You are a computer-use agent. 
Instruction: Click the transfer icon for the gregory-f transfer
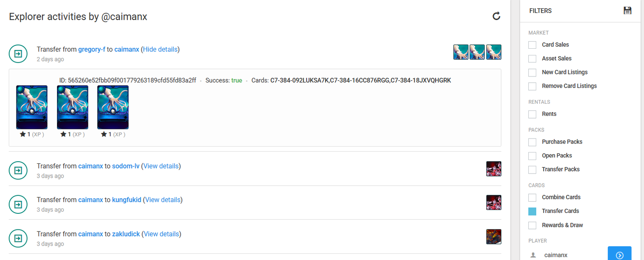pos(18,54)
